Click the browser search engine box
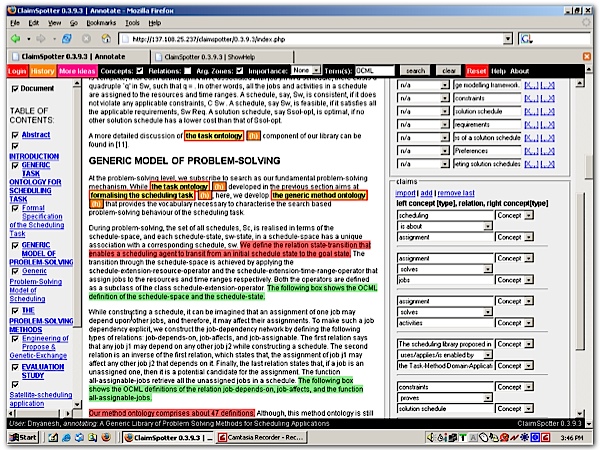This screenshot has width=600, height=450. pos(554,39)
